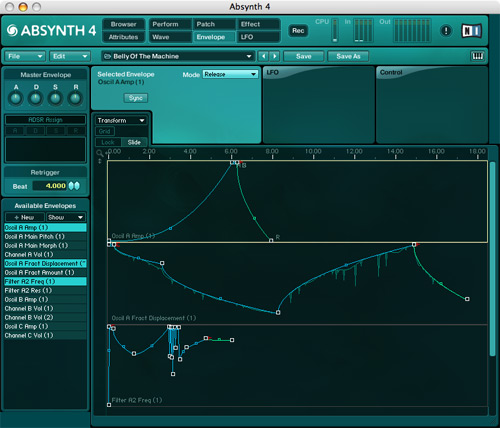Click the Save button

point(304,56)
